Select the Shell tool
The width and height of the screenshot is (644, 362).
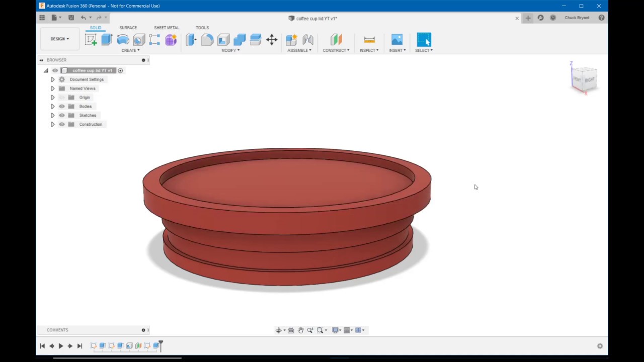(223, 40)
